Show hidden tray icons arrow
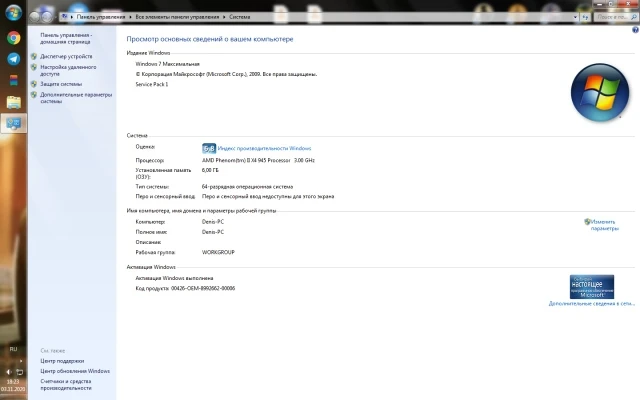The height and width of the screenshot is (400, 640). click(x=21, y=361)
